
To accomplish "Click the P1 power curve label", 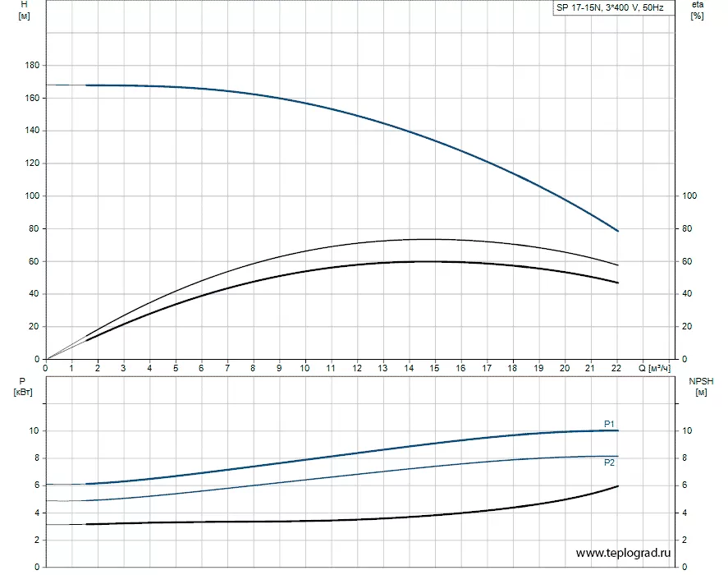I will (x=610, y=424).
